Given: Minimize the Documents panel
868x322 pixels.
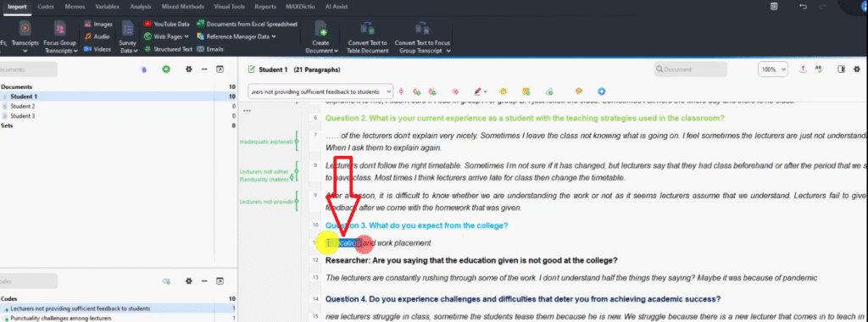Looking at the screenshot, I should point(203,69).
